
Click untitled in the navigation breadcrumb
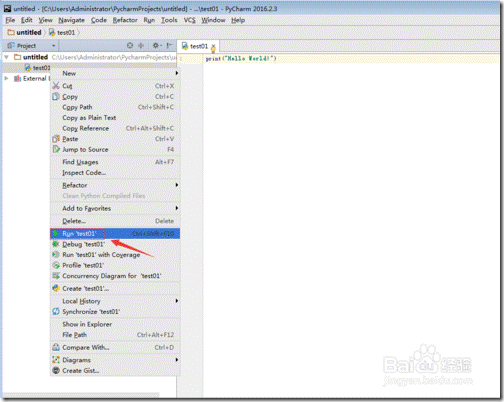pyautogui.click(x=29, y=32)
